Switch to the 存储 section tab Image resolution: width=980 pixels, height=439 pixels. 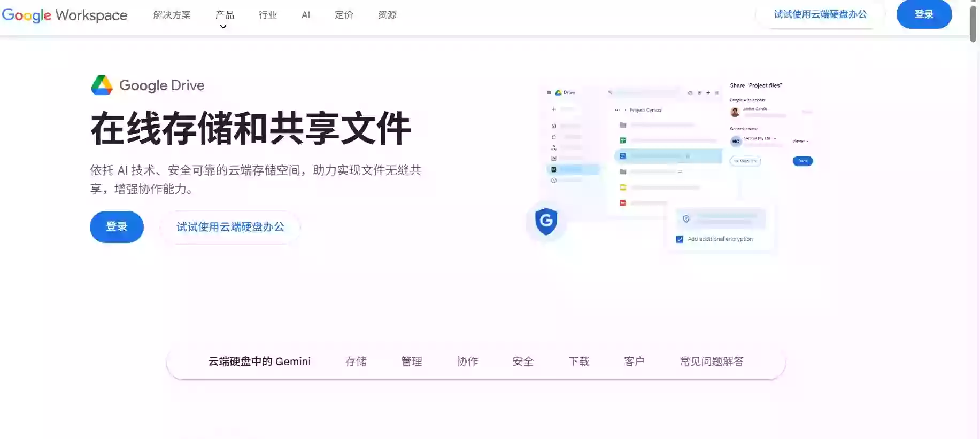pyautogui.click(x=356, y=362)
